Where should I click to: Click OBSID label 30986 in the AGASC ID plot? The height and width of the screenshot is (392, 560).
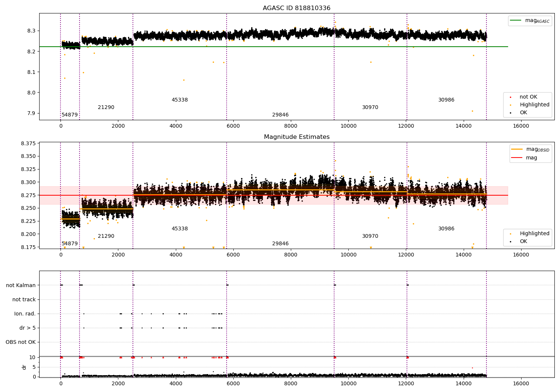pos(446,100)
